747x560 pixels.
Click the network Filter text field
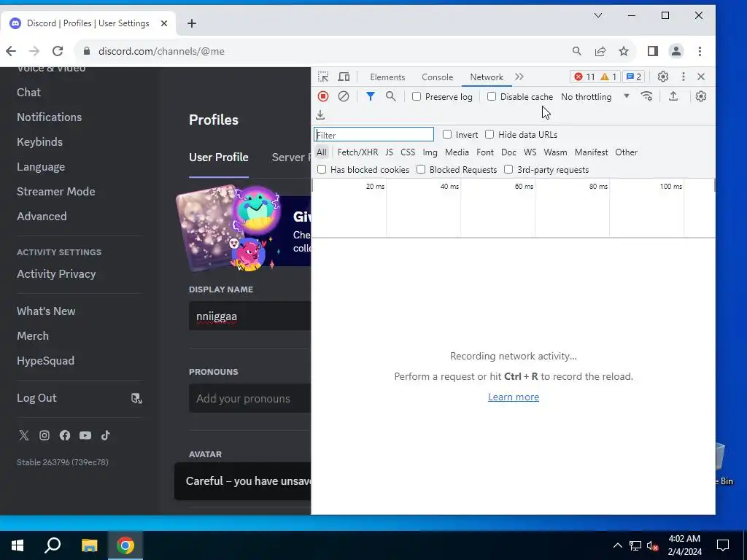click(373, 134)
